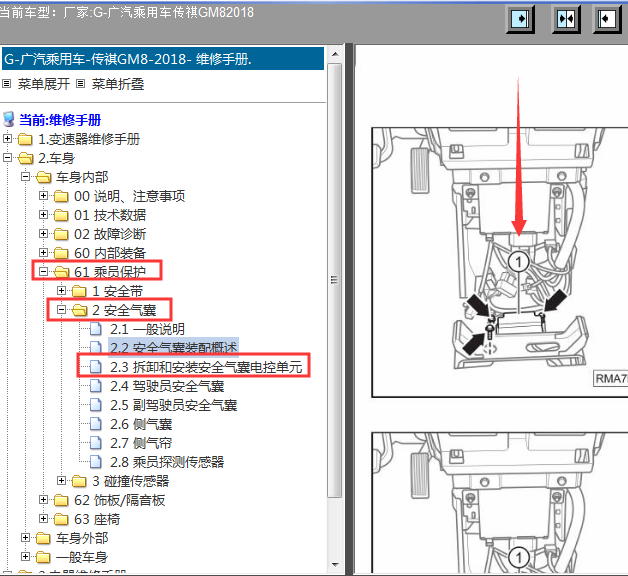
Task: Expand the 车身外部 node
Action: pos(26,537)
